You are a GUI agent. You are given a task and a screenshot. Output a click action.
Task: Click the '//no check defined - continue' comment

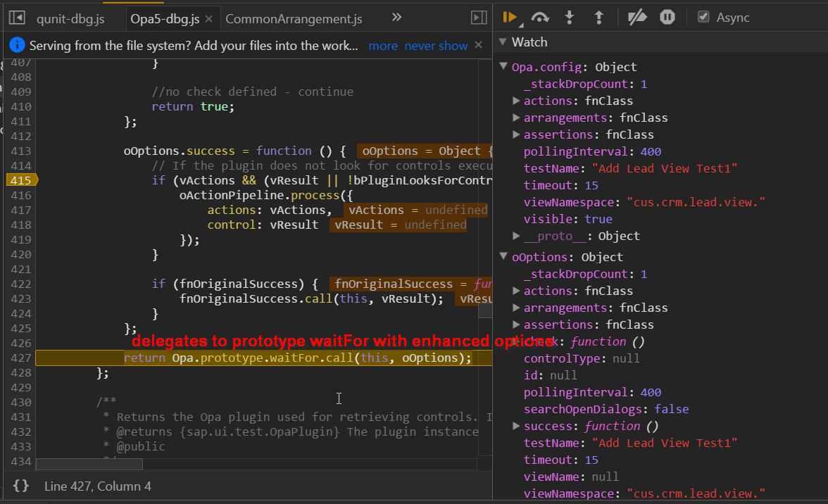(252, 92)
